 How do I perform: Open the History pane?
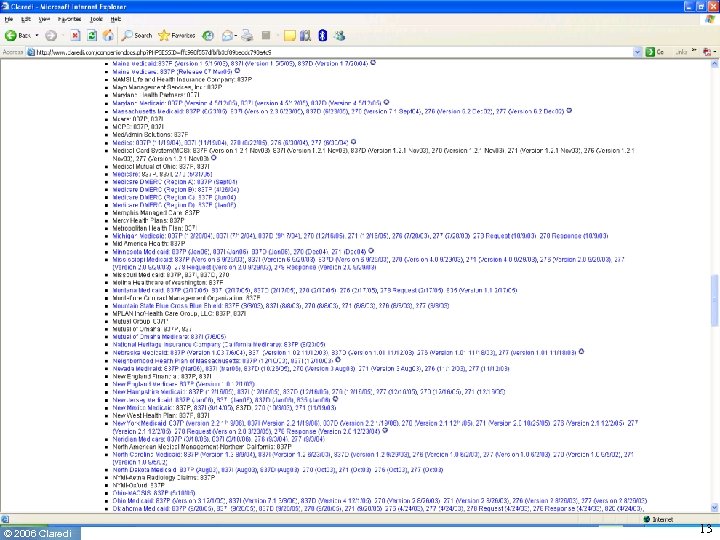tap(208, 35)
